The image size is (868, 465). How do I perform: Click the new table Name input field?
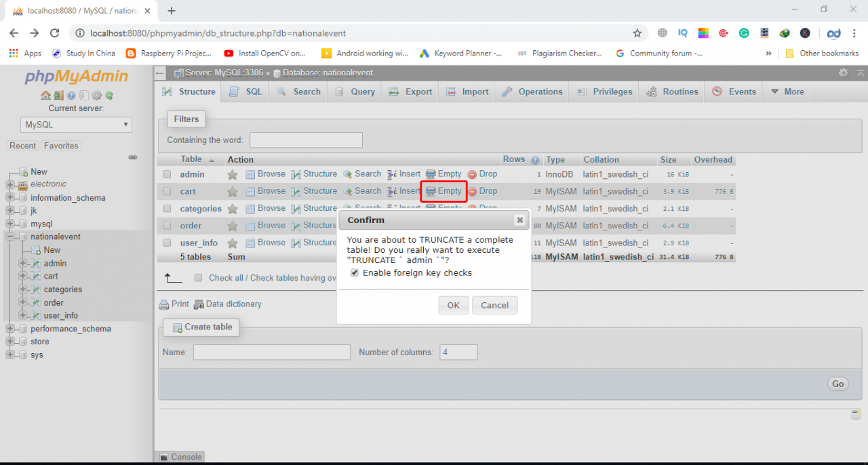point(272,352)
